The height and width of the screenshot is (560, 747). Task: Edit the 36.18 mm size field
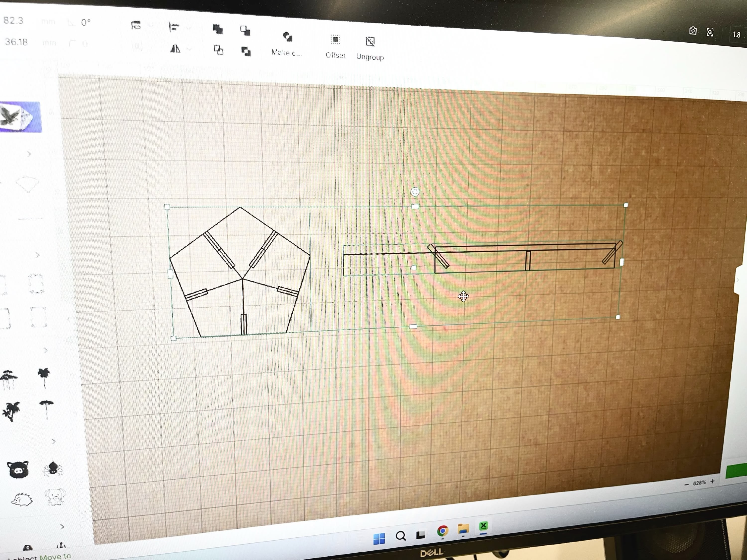(16, 42)
